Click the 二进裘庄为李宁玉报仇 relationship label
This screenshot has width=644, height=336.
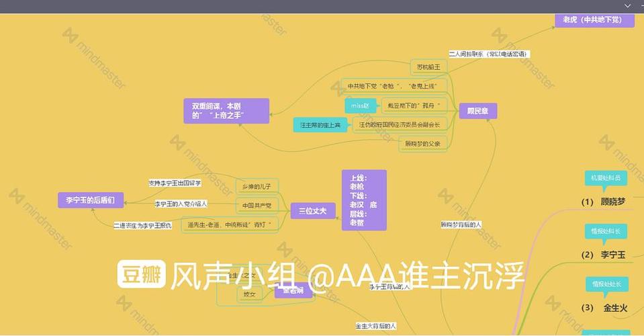click(143, 226)
